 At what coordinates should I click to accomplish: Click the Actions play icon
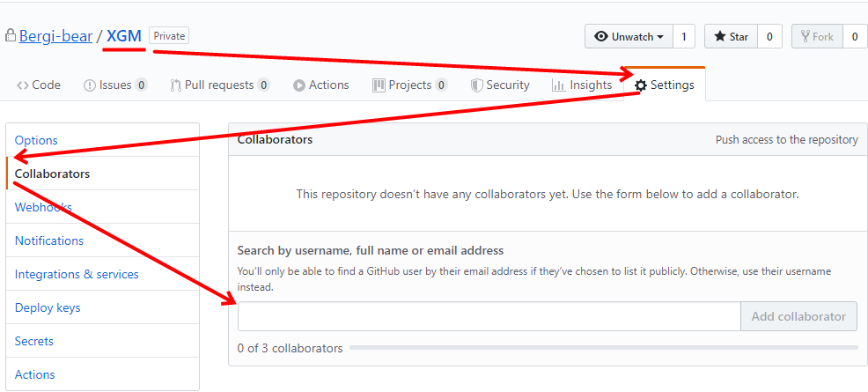pyautogui.click(x=299, y=85)
